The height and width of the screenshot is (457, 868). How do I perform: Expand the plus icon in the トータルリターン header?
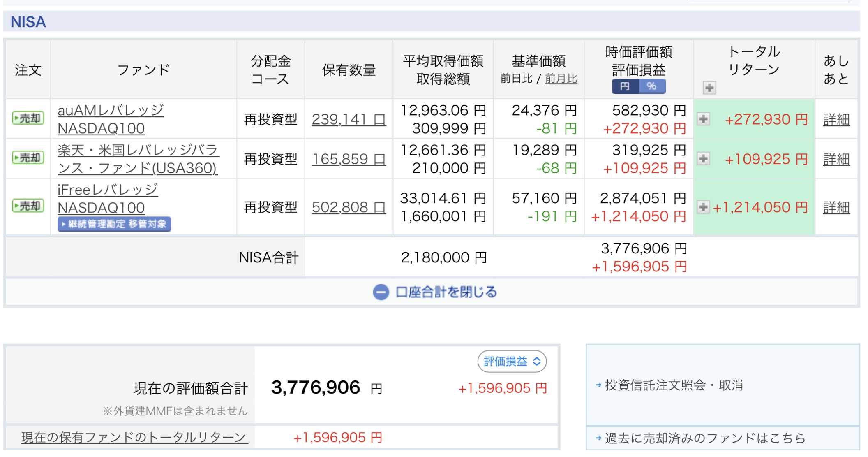pyautogui.click(x=709, y=88)
